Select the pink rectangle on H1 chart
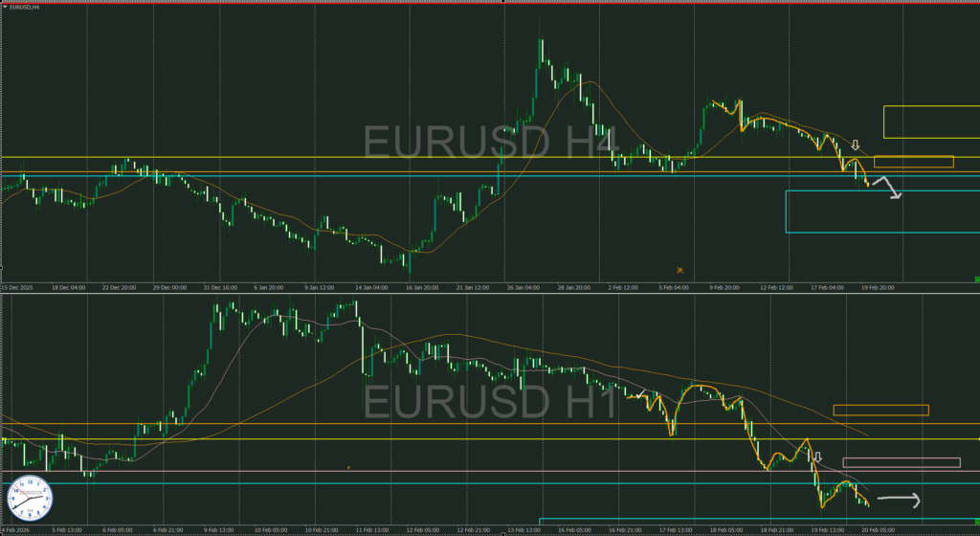This screenshot has height=536, width=980. click(x=901, y=463)
